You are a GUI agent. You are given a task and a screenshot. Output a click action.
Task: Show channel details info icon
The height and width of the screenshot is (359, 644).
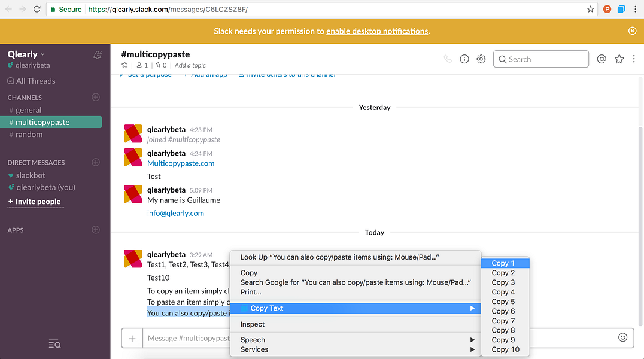(464, 59)
